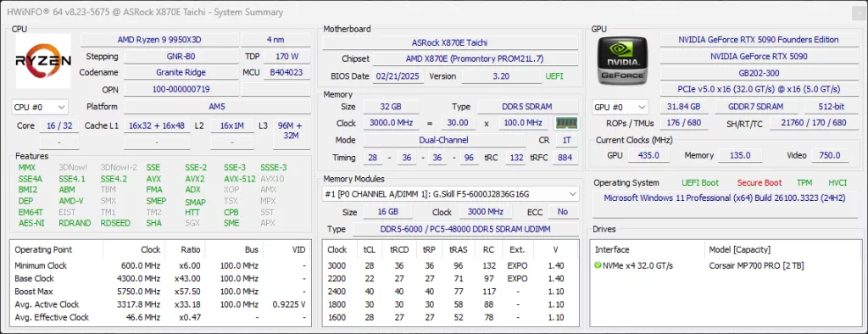Viewport: 868px width, 334px height.
Task: Click the green memory module icon
Action: pyautogui.click(x=566, y=123)
